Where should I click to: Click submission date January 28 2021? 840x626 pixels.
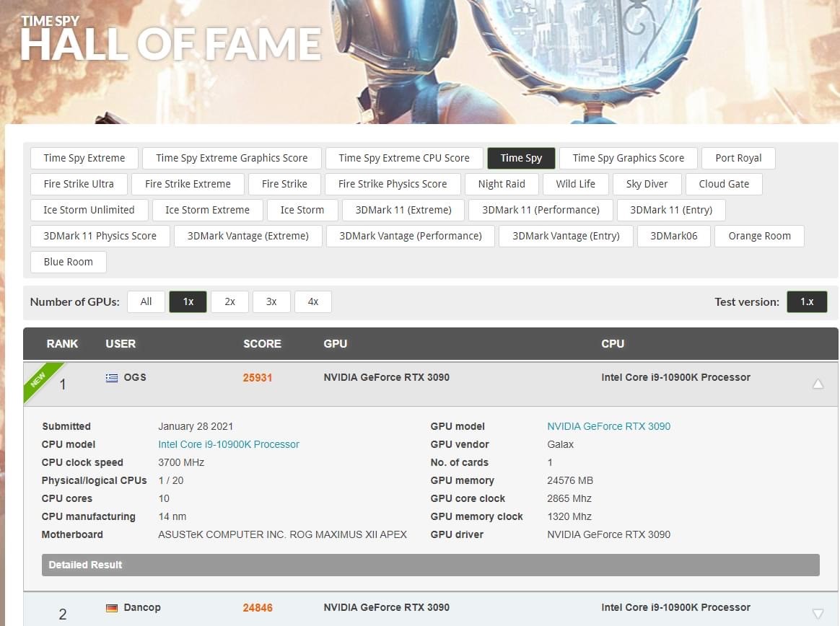(x=196, y=426)
